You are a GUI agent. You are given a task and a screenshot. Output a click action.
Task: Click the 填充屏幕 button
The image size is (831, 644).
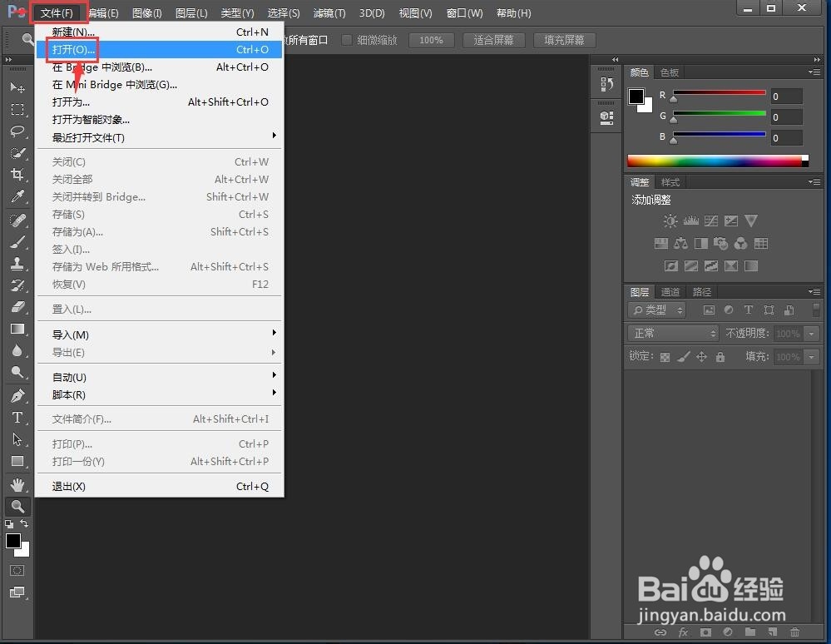pos(564,40)
